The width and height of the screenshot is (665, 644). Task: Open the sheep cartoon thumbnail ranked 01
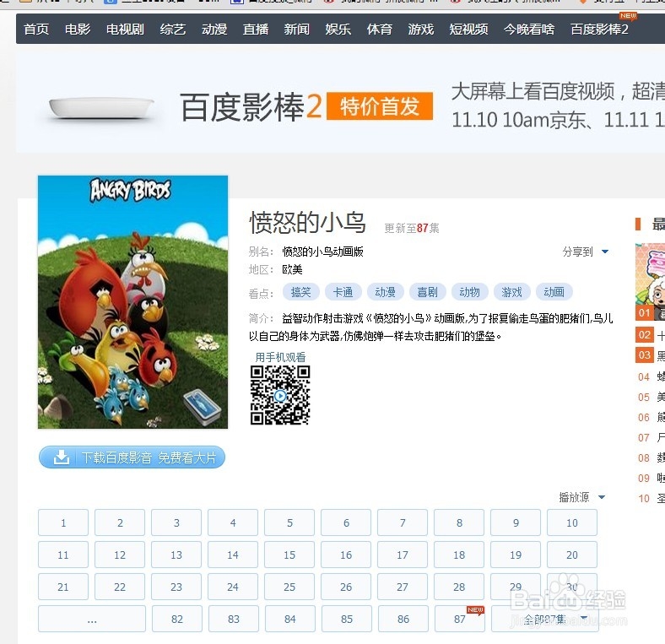tap(650, 282)
